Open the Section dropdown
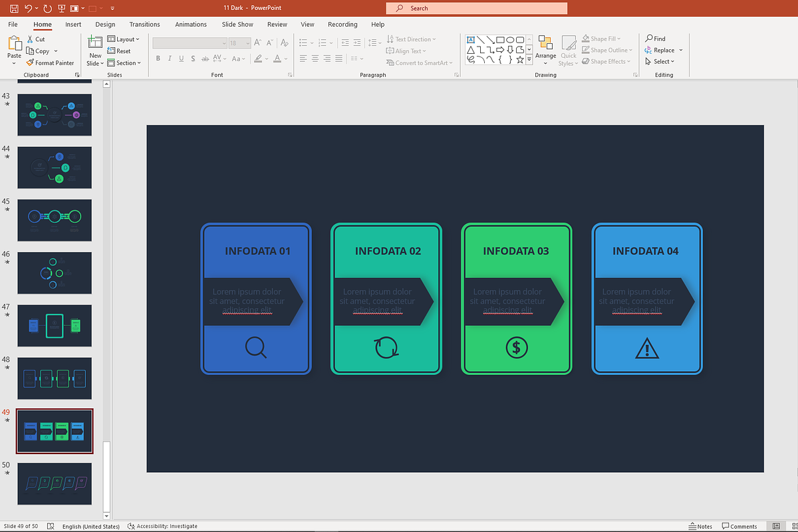This screenshot has height=532, width=798. (124, 63)
